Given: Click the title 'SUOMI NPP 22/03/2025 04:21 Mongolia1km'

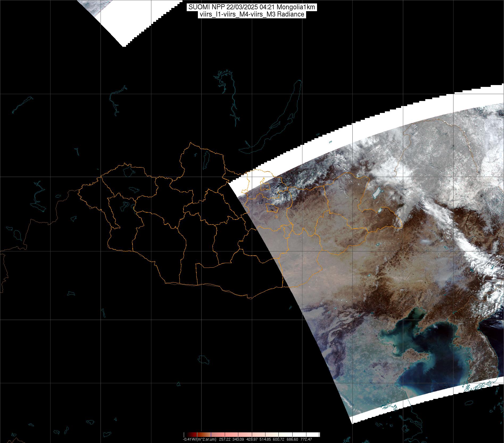Looking at the screenshot, I should 252,7.
